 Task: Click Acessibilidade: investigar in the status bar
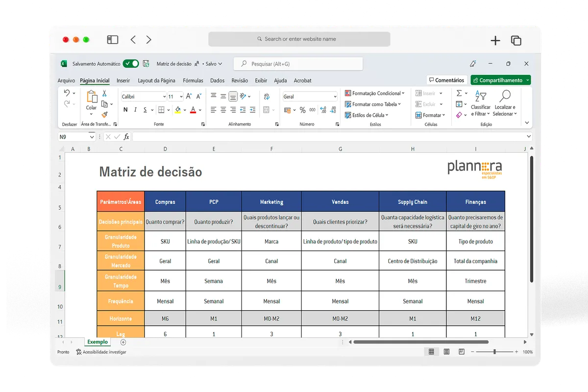pyautogui.click(x=101, y=352)
